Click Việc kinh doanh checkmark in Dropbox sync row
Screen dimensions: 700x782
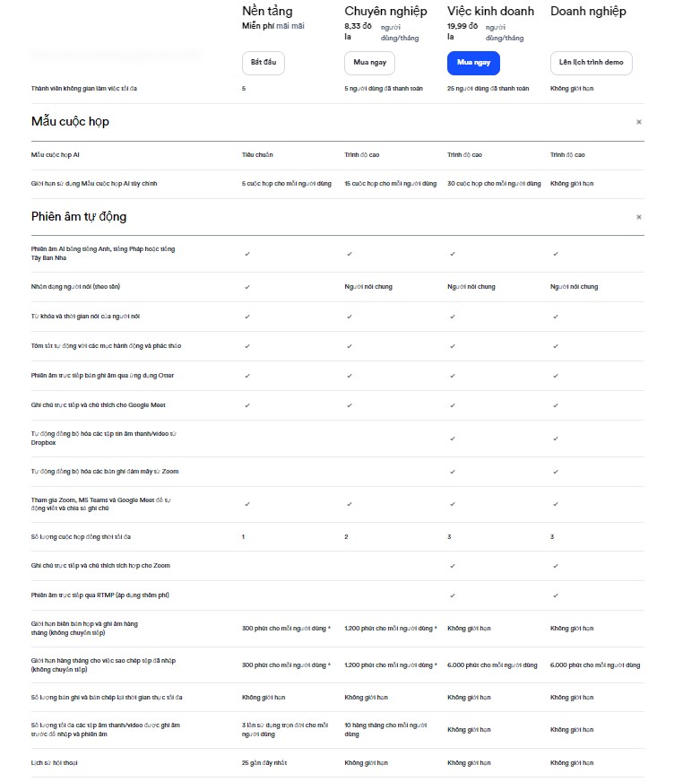pos(453,439)
